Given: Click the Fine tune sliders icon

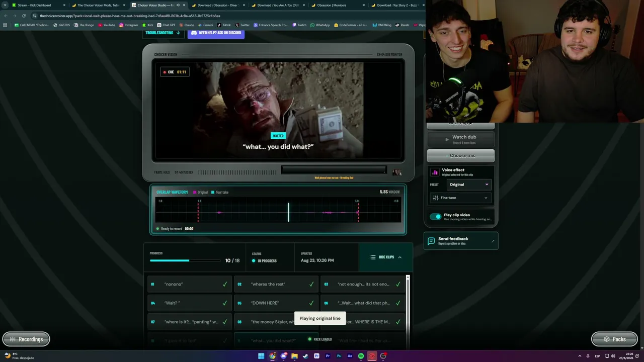Looking at the screenshot, I should 435,198.
